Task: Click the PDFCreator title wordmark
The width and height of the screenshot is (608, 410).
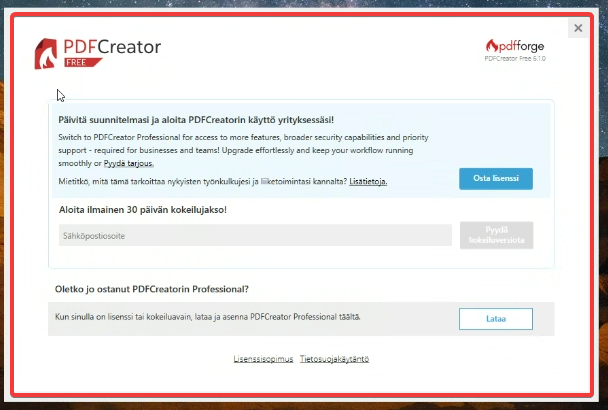Action: [113, 46]
